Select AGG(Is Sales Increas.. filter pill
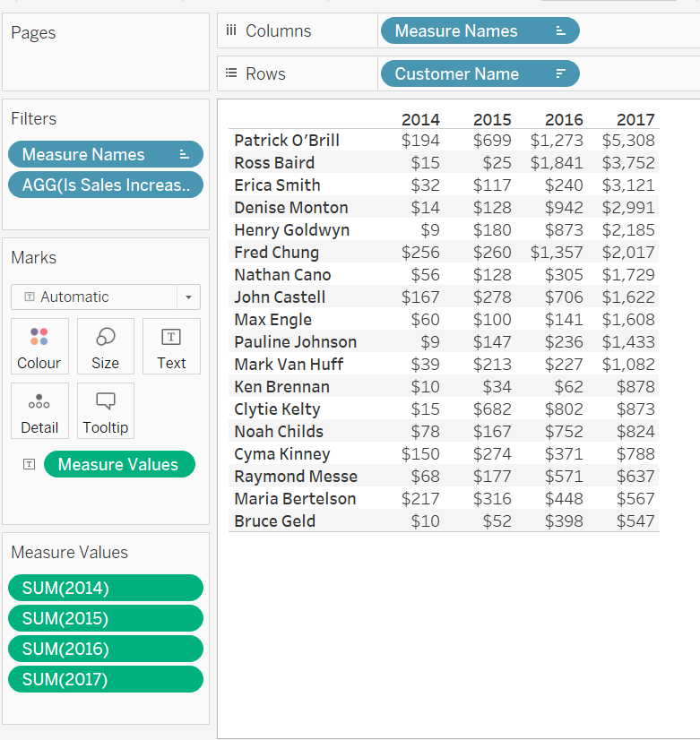This screenshot has width=700, height=740. click(x=106, y=185)
